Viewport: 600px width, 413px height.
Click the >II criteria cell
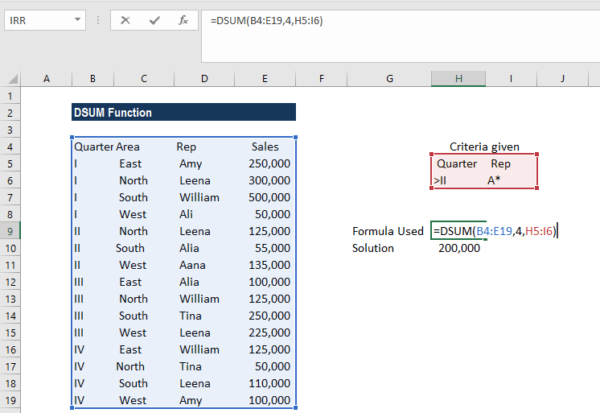[x=440, y=180]
